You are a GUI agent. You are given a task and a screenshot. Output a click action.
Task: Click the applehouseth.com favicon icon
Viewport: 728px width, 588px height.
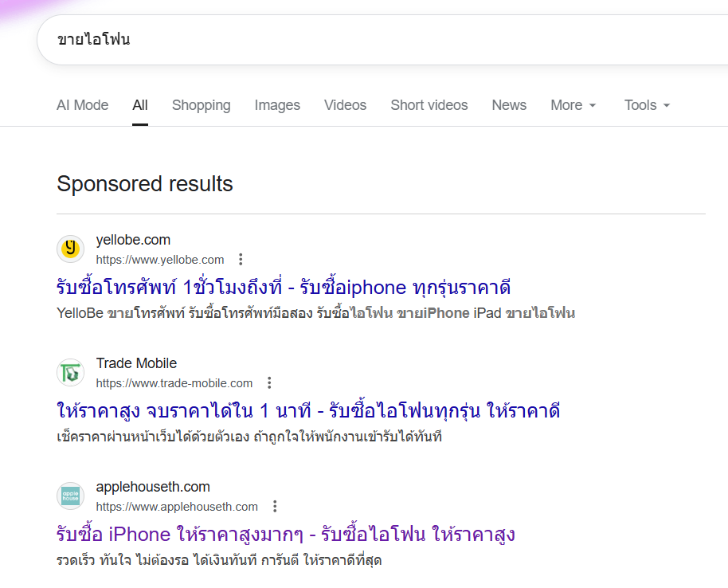click(70, 496)
